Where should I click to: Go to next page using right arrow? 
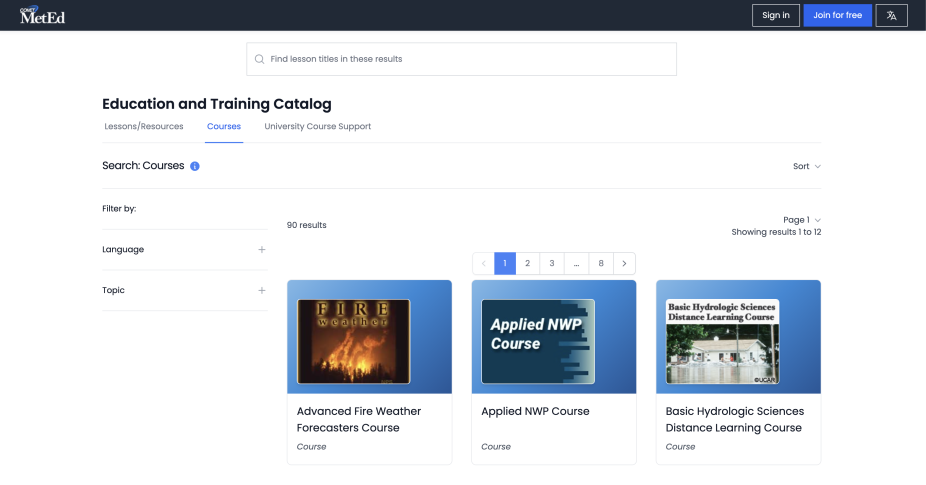click(624, 264)
